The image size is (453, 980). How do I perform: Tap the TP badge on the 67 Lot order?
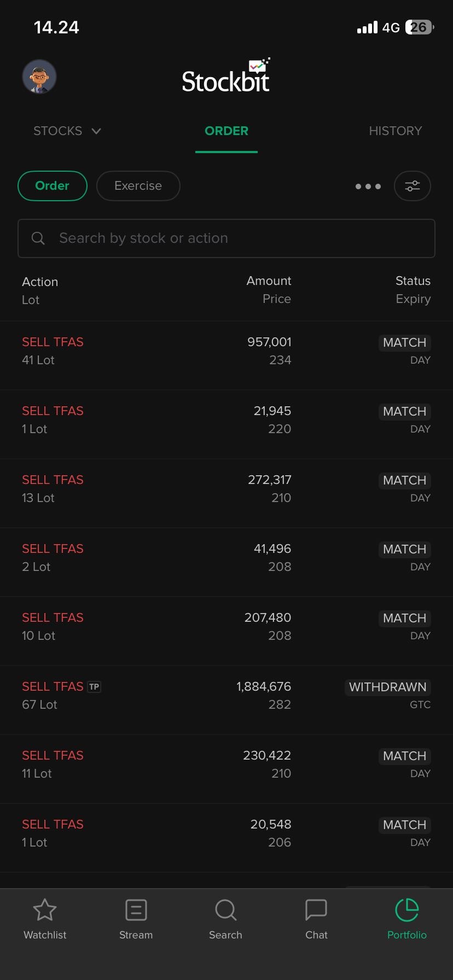pyautogui.click(x=94, y=687)
